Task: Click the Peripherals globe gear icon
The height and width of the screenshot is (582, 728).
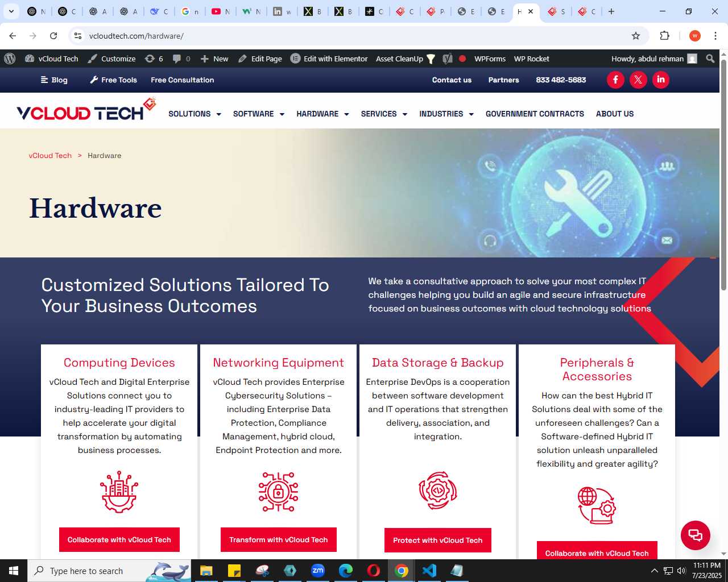Action: tap(597, 505)
